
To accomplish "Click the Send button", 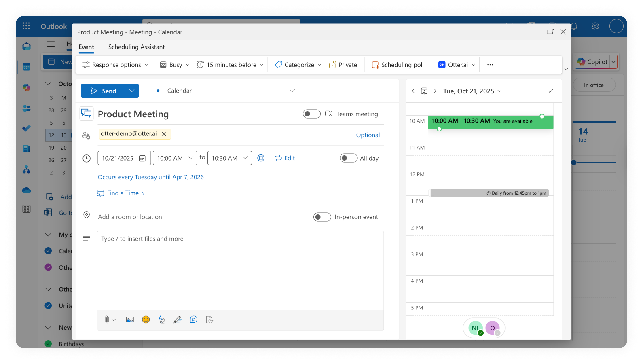I will (104, 91).
